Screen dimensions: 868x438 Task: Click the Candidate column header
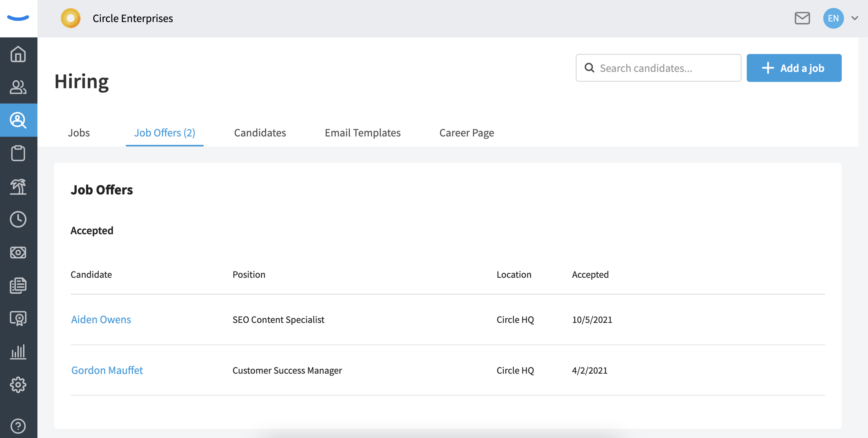point(91,274)
